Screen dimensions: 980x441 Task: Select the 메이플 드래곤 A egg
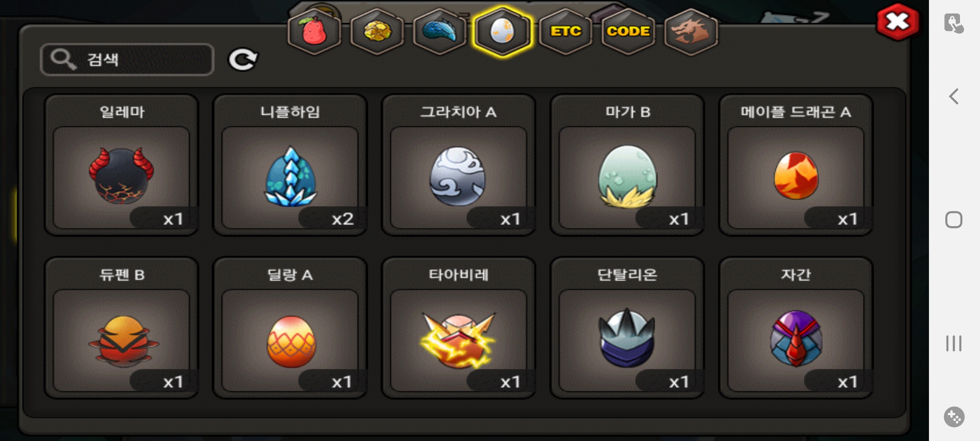point(796,165)
